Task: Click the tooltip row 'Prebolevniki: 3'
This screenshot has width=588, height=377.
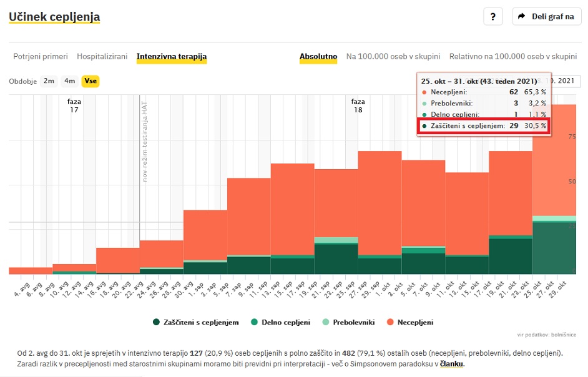Action: click(484, 103)
